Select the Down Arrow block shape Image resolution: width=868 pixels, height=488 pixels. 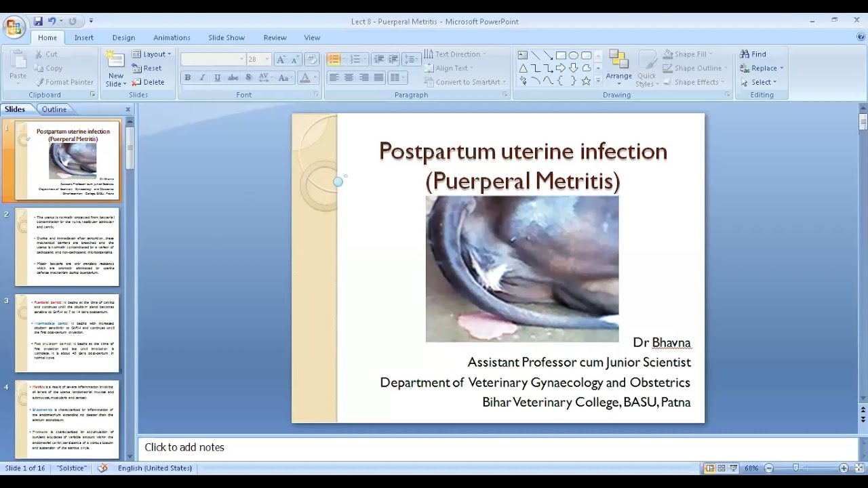[574, 68]
